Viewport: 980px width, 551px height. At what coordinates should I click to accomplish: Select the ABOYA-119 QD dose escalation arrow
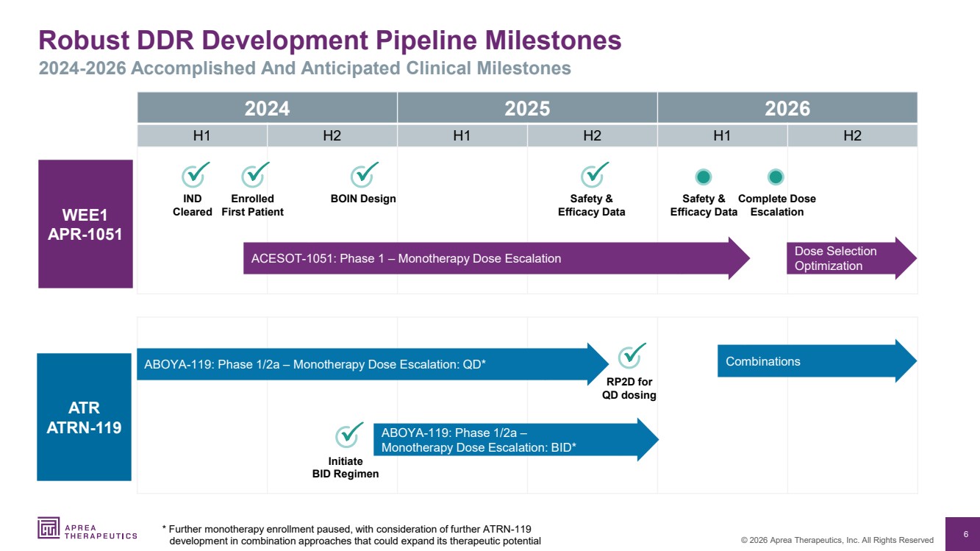coord(373,363)
